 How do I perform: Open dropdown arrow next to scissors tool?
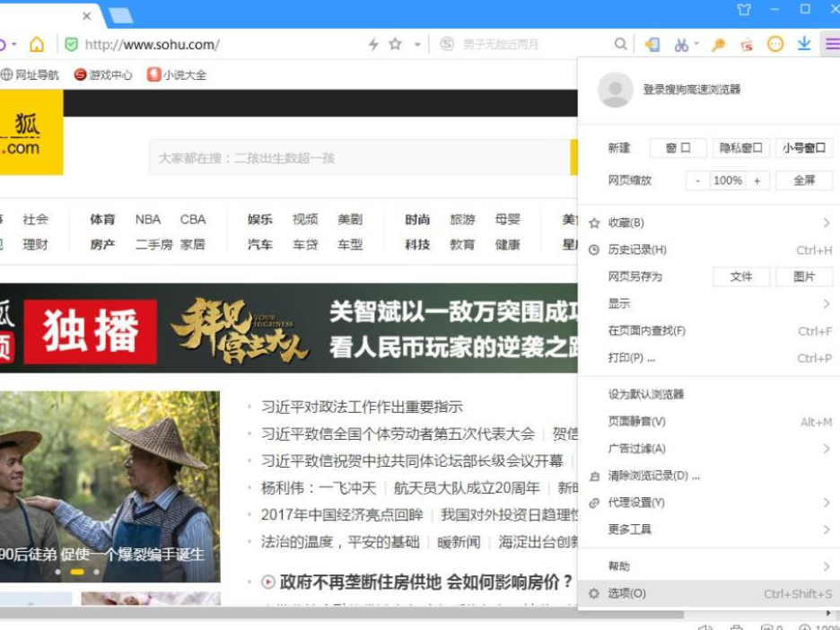coord(696,43)
